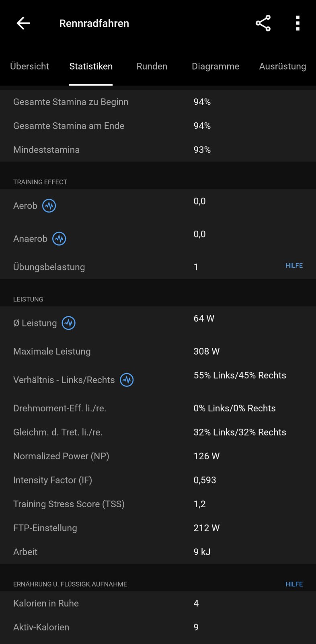The image size is (316, 644).
Task: Tap the info icon beside Anaerob
Action: point(59,239)
